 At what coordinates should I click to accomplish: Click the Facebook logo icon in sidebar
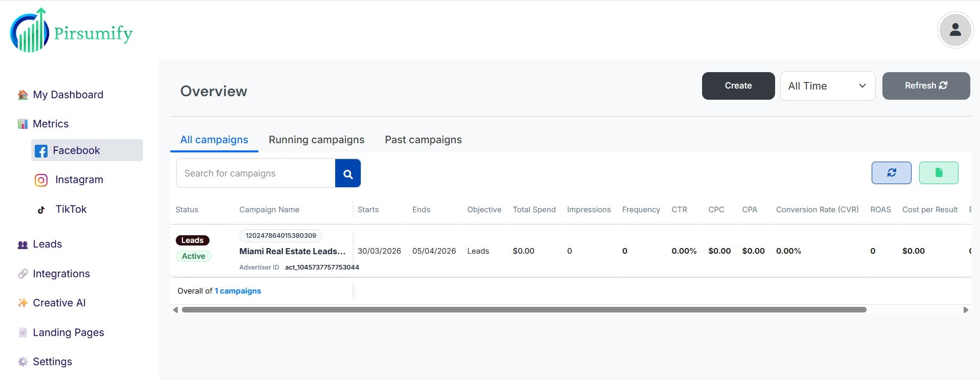click(x=41, y=151)
